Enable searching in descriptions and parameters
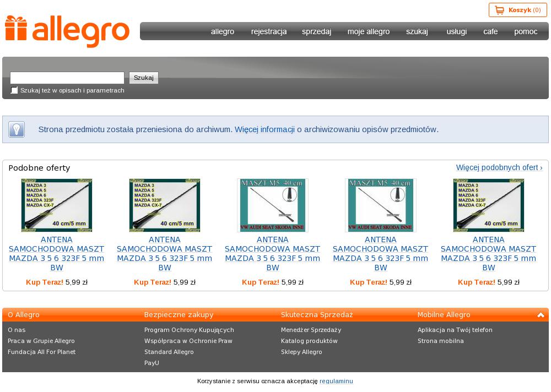This screenshot has width=551, height=392. pos(14,90)
